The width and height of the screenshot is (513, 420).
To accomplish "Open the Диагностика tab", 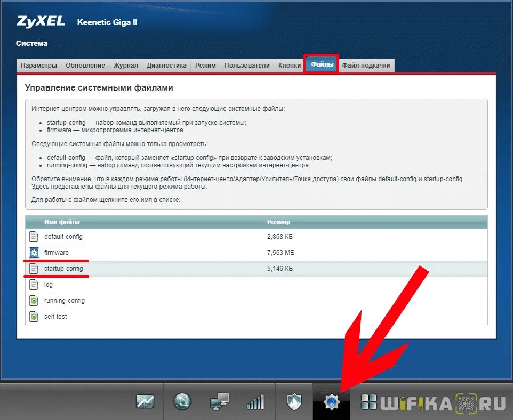I will coord(166,66).
